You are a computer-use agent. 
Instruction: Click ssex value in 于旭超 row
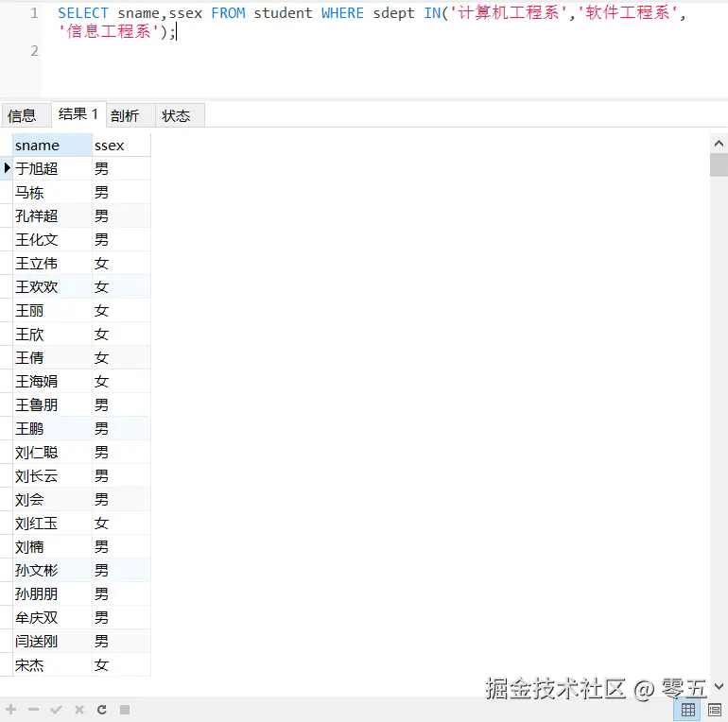click(121, 168)
